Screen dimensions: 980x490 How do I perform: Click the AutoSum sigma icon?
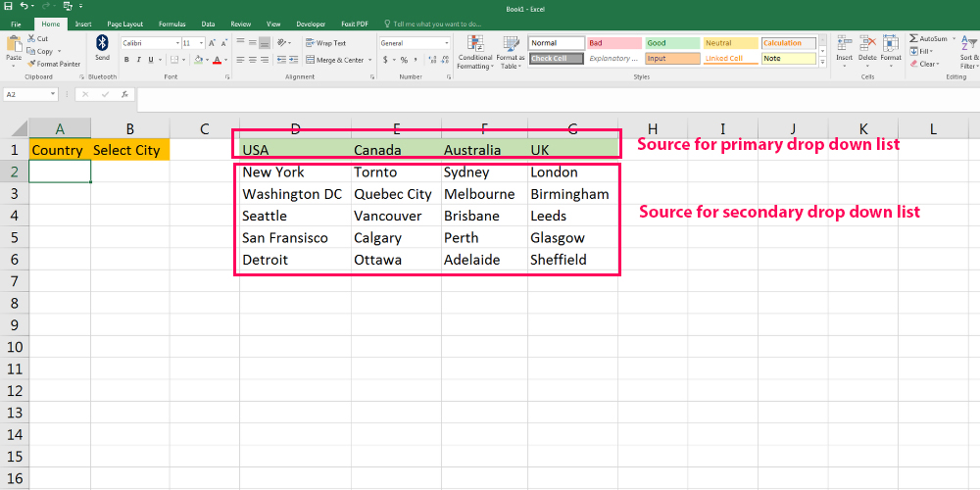[x=913, y=38]
